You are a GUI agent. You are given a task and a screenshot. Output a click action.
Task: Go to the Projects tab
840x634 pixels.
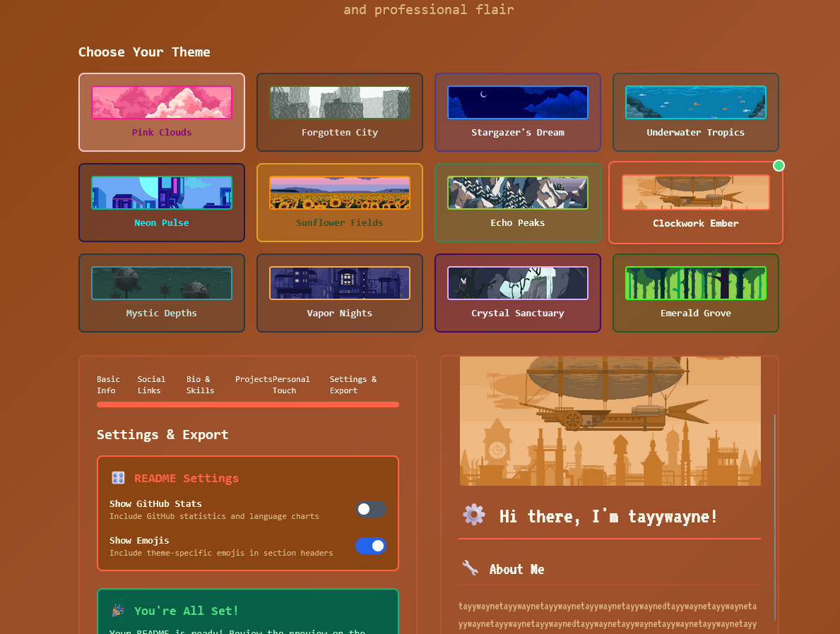(x=254, y=379)
